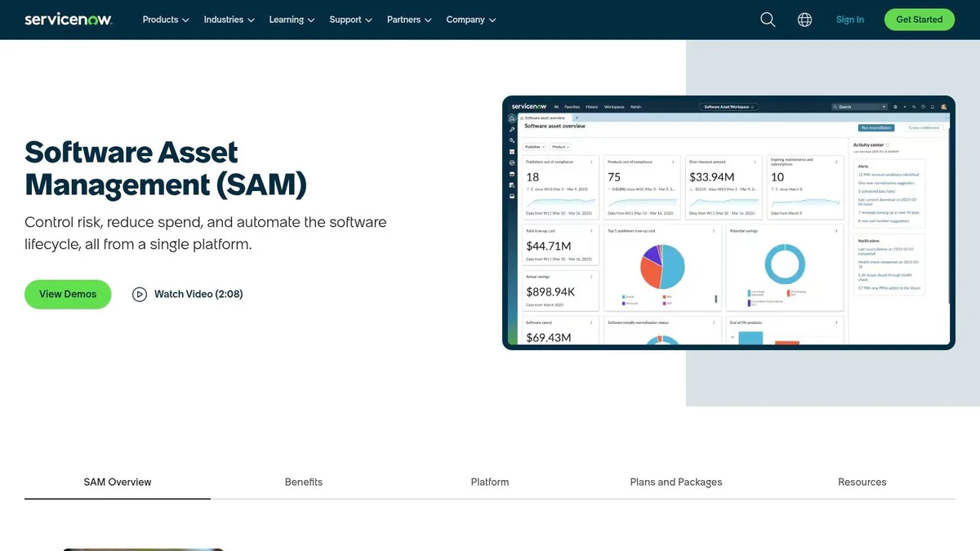Expand the Products menu
Screen dimensions: 980x551
(x=166, y=20)
